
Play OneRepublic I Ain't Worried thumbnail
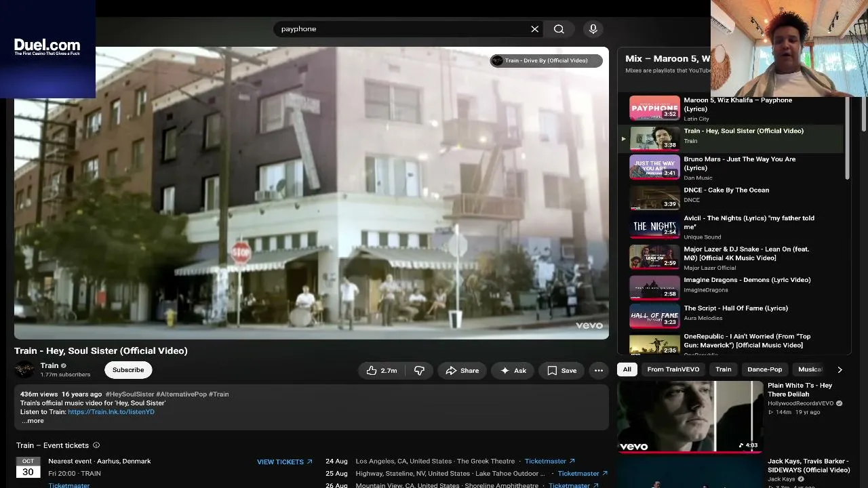(x=654, y=344)
